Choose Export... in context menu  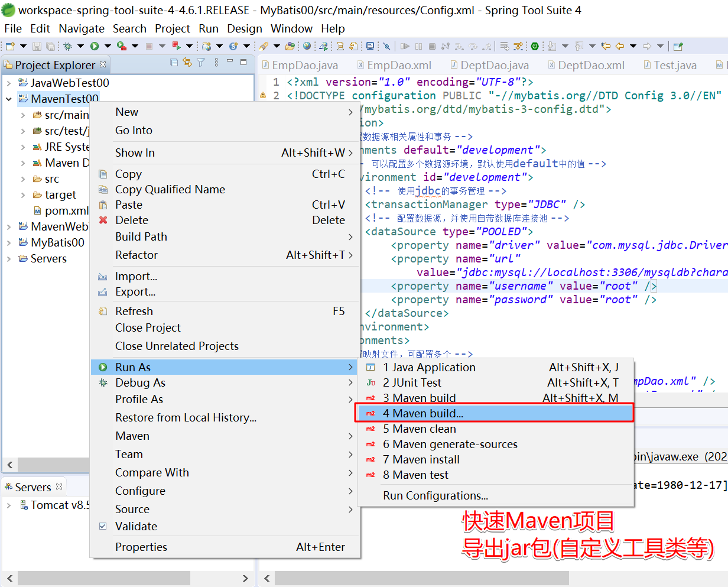point(225,291)
